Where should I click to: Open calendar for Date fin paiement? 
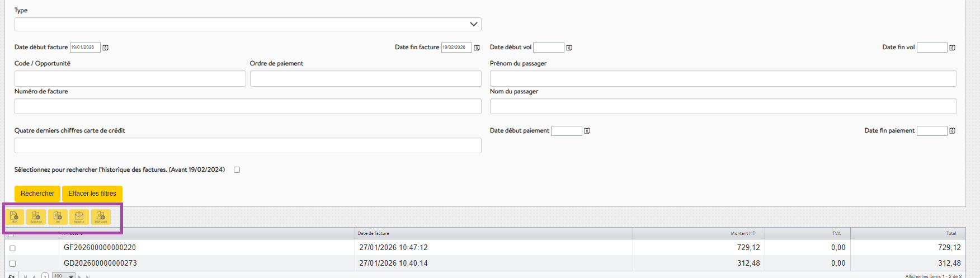point(952,131)
